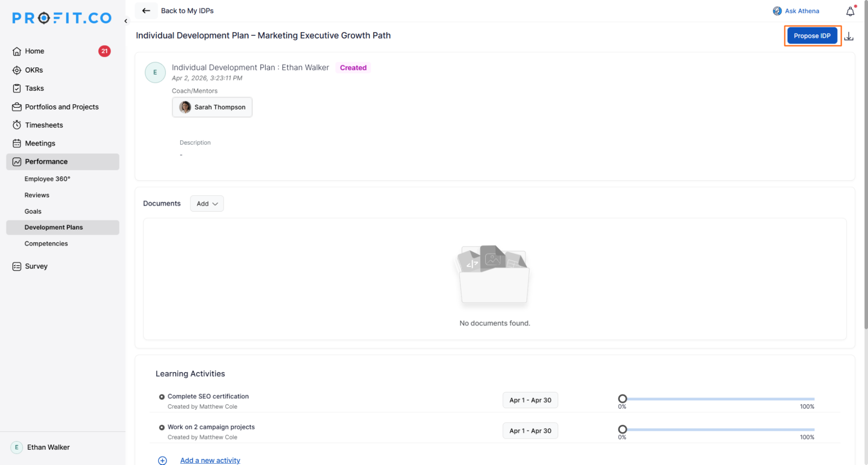Click the download IDP icon
868x465 pixels.
click(x=849, y=37)
